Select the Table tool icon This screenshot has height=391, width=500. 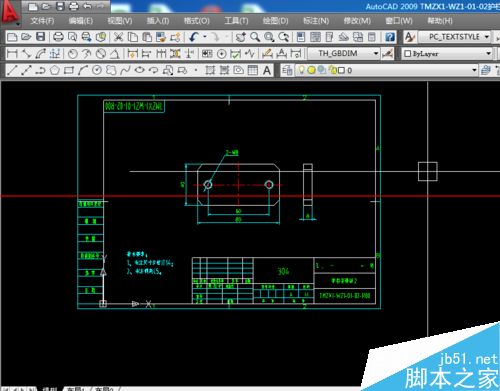click(x=253, y=70)
